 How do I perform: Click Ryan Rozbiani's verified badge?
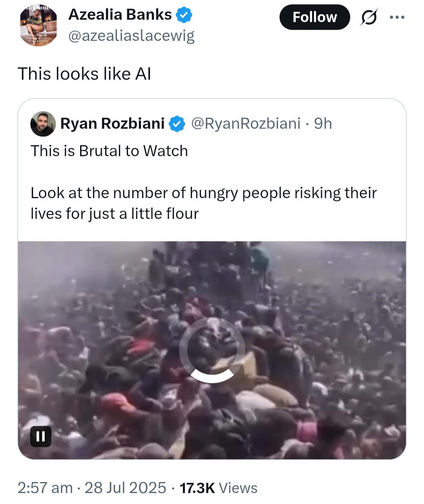coord(177,124)
